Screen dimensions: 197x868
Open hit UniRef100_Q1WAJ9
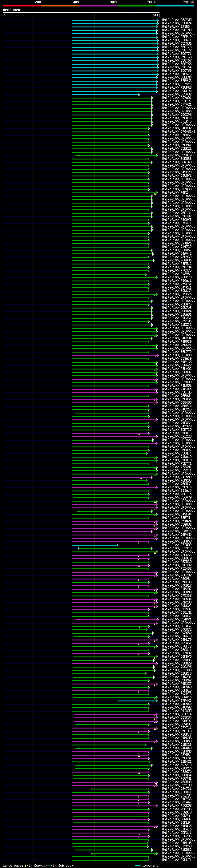pos(177,457)
